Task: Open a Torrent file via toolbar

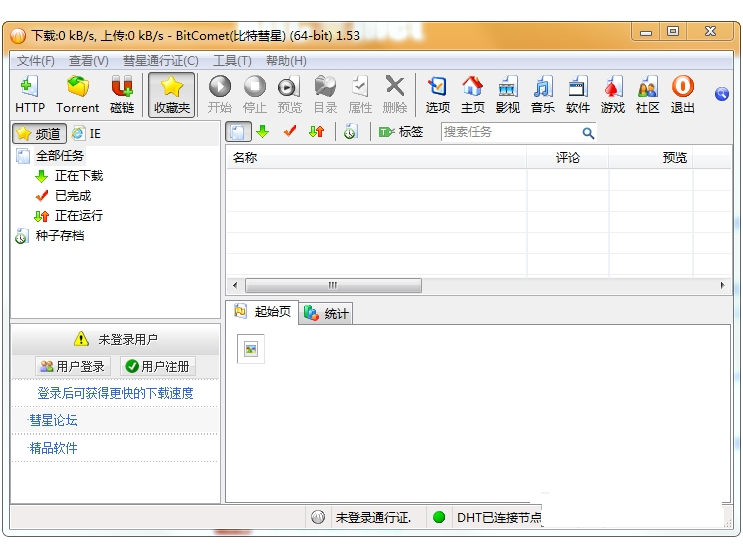Action: coord(77,94)
